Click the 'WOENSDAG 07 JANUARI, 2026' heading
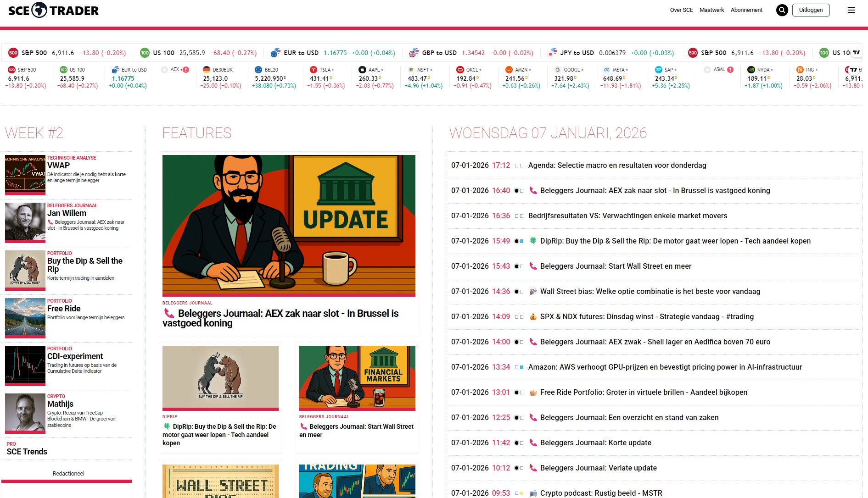868x498 pixels. (x=548, y=133)
